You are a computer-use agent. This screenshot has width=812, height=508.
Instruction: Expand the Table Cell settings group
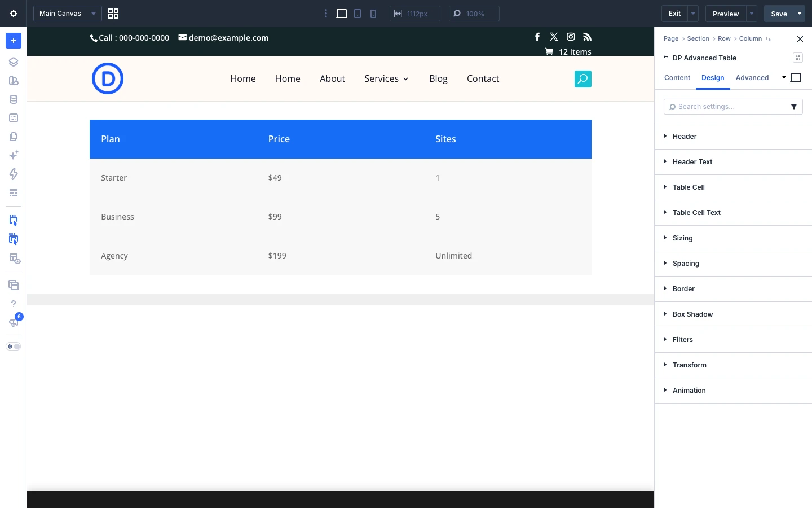click(x=733, y=187)
